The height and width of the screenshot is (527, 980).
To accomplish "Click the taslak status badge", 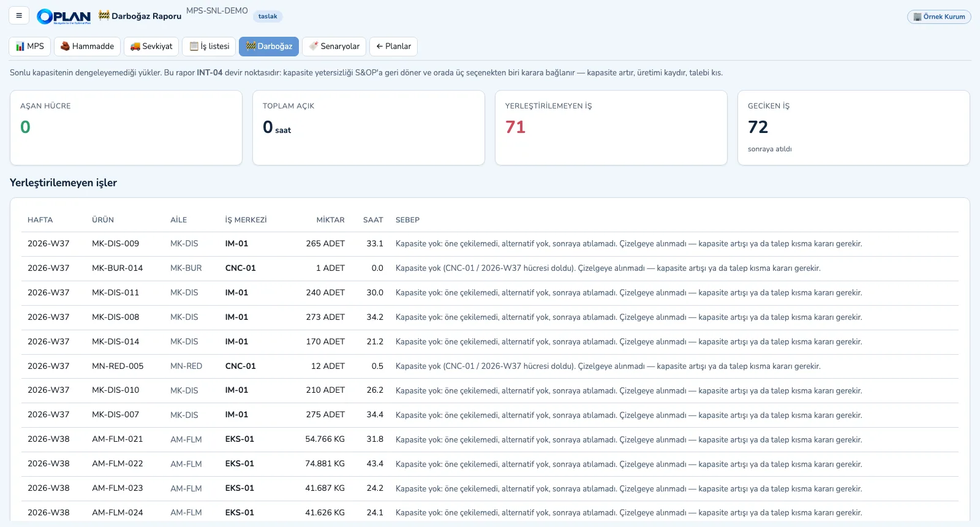I will coord(268,17).
